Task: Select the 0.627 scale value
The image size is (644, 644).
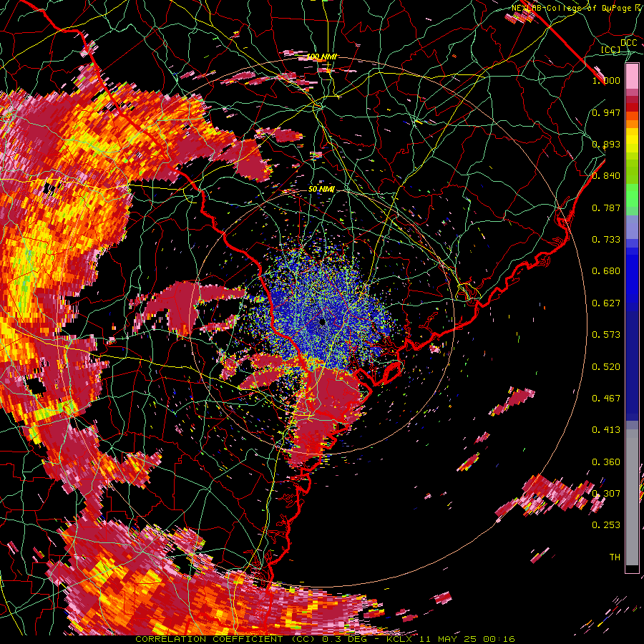Action: 606,303
